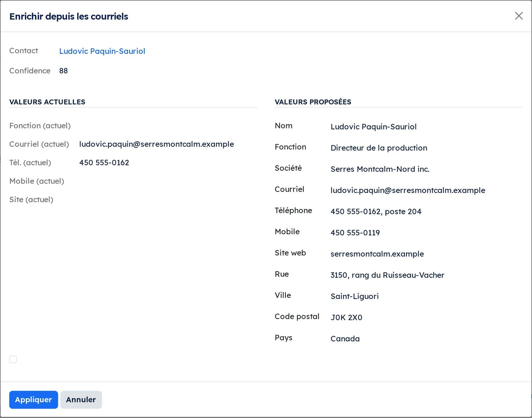Click the Appliquer button

[x=34, y=400]
